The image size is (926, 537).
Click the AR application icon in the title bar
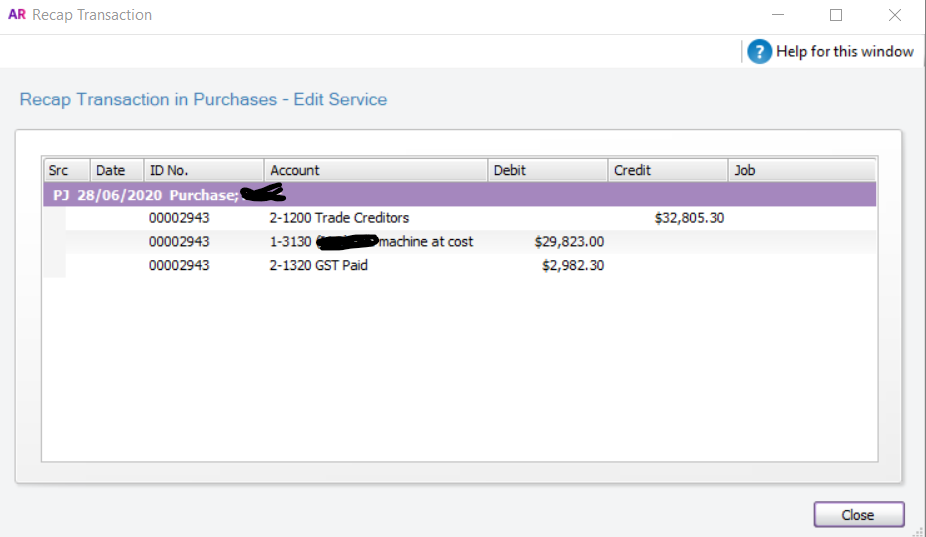pyautogui.click(x=17, y=15)
